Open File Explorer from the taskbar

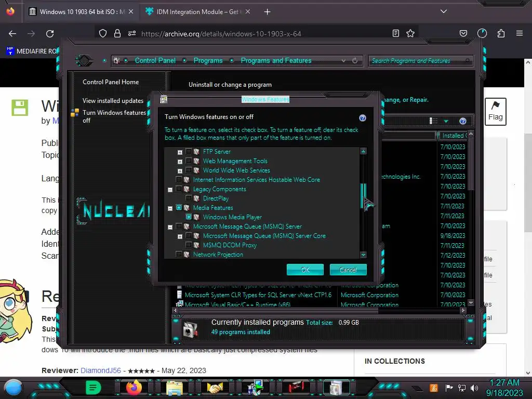point(175,388)
